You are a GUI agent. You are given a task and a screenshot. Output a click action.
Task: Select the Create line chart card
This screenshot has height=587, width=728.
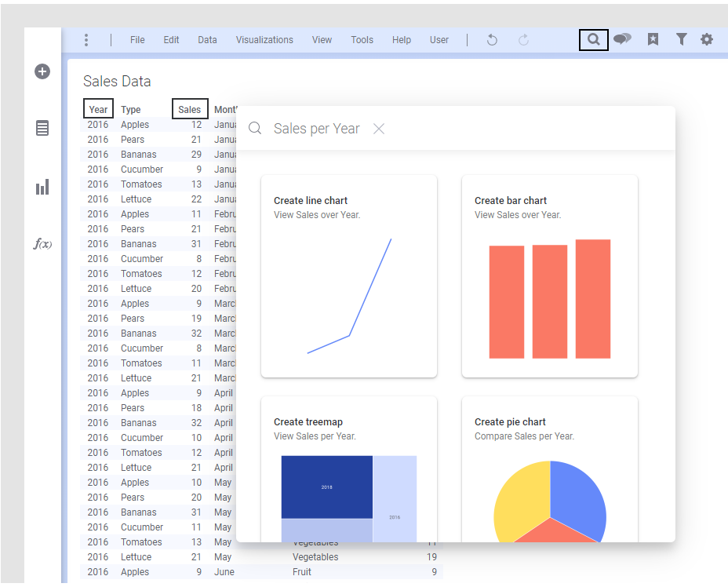click(x=349, y=275)
